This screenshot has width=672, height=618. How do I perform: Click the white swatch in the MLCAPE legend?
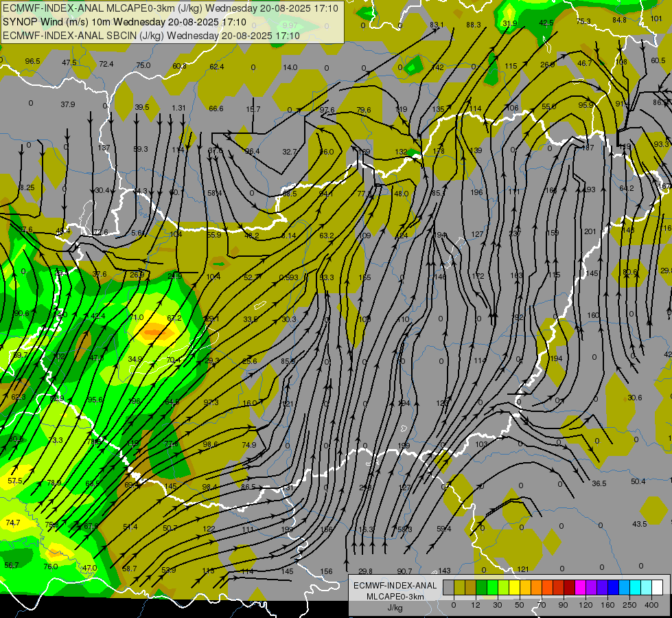pos(657,587)
